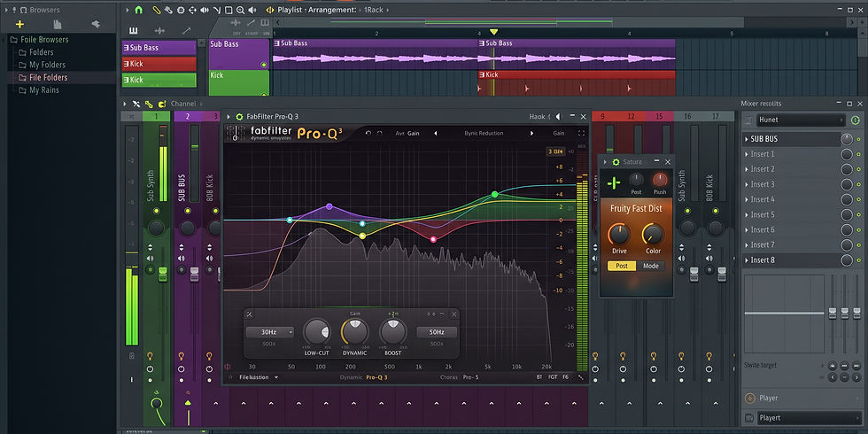The width and height of the screenshot is (868, 434).
Task: Open the 30Hz frequency dropdown
Action: [x=269, y=332]
